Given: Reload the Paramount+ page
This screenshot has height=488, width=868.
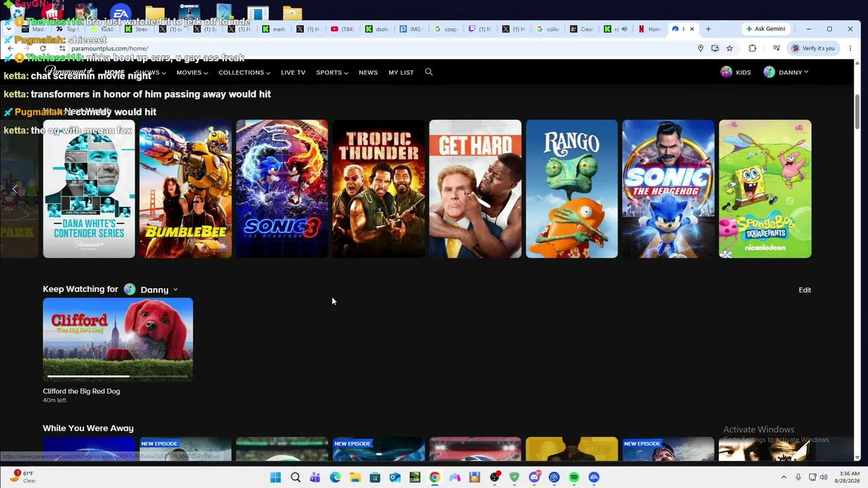Looking at the screenshot, I should (43, 48).
